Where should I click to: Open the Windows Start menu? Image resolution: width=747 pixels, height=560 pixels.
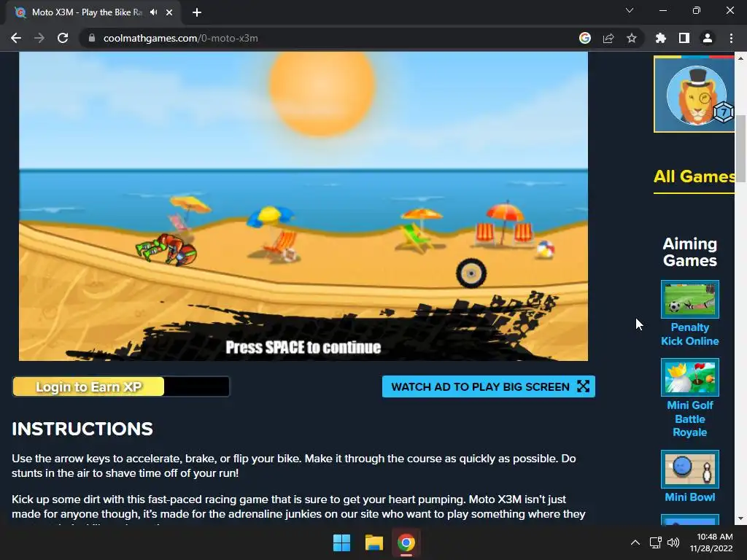click(x=341, y=542)
